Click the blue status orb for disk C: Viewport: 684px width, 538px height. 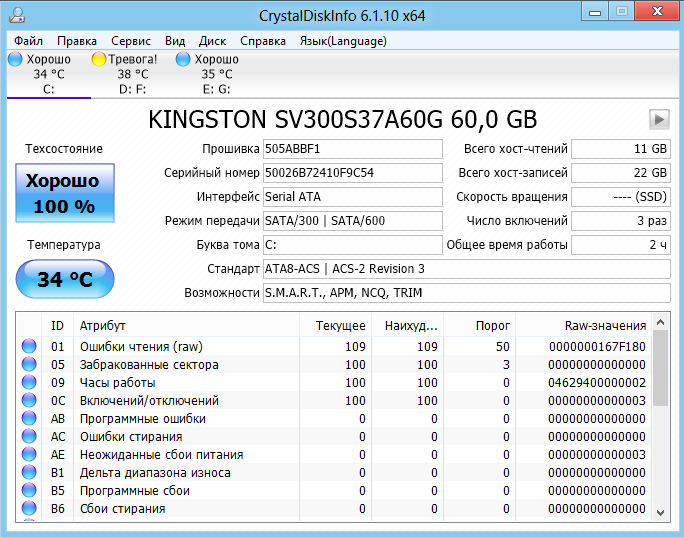tap(15, 59)
